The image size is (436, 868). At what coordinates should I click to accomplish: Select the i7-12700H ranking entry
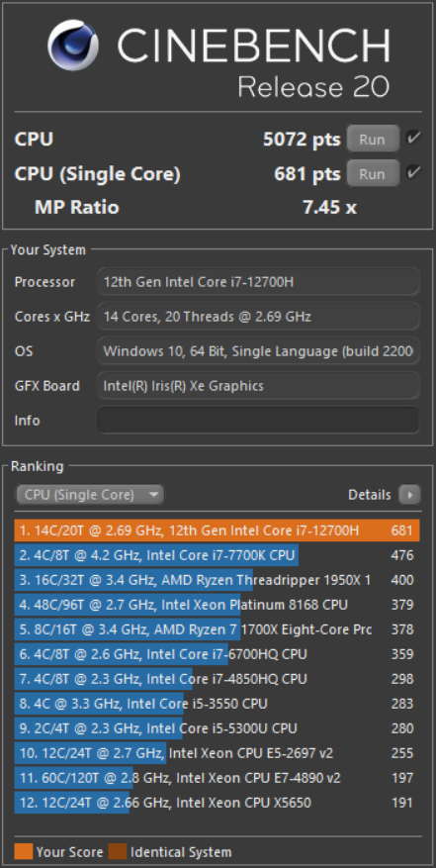(x=217, y=530)
